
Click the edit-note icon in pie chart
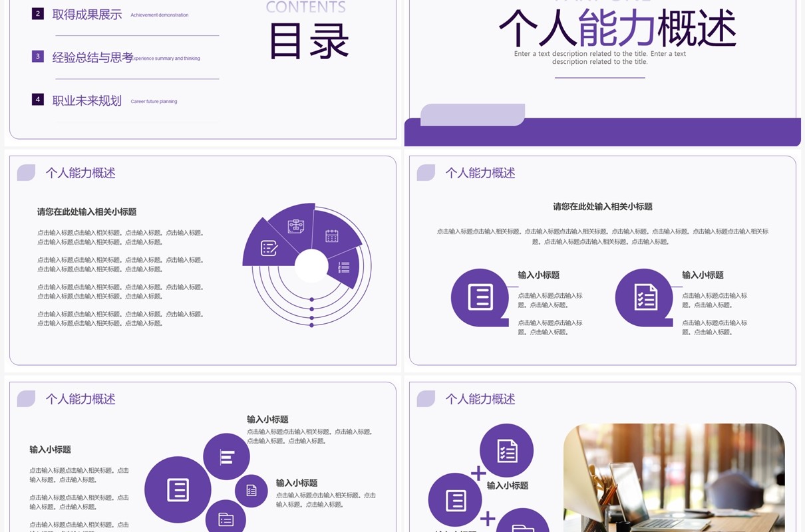click(x=269, y=248)
